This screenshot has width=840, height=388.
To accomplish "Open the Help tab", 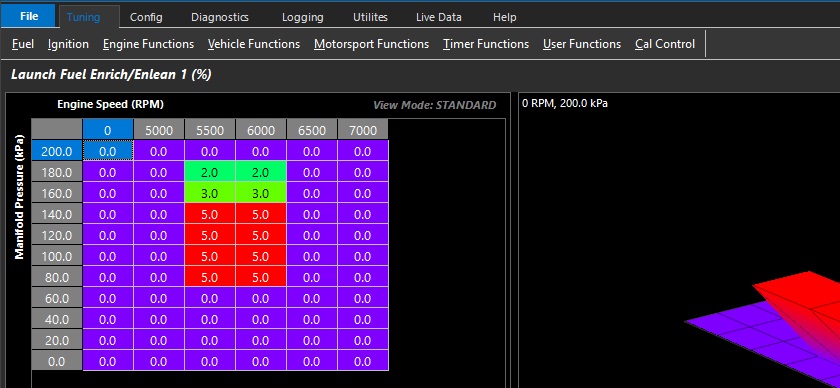I will [505, 17].
